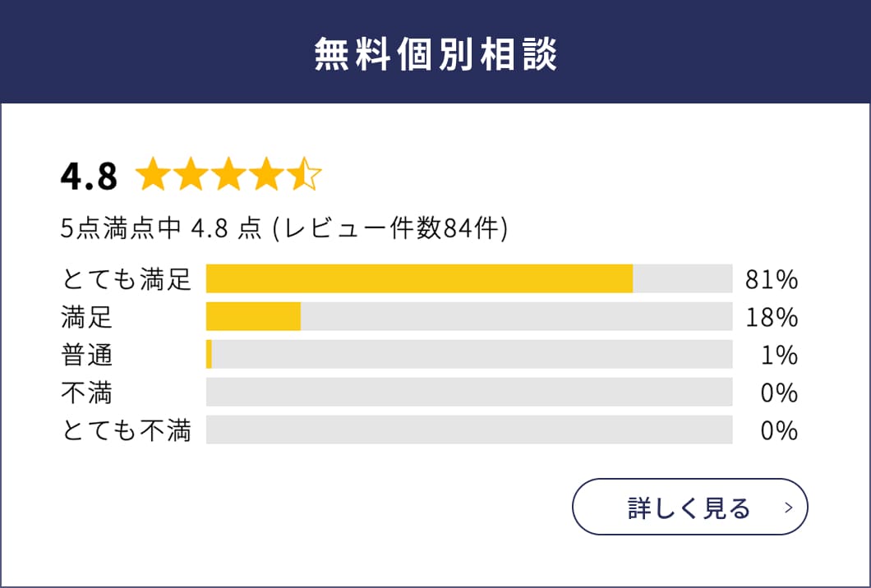Select the star rating group
871x588 pixels.
tap(230, 173)
